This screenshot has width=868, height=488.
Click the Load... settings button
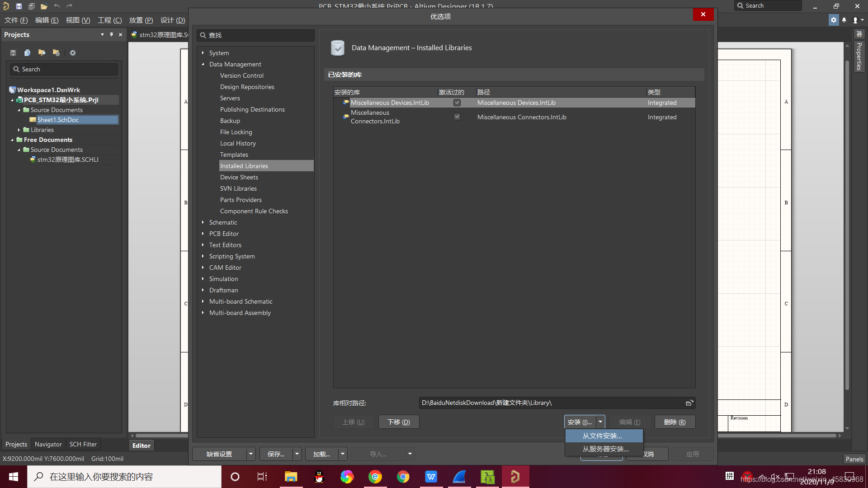321,454
